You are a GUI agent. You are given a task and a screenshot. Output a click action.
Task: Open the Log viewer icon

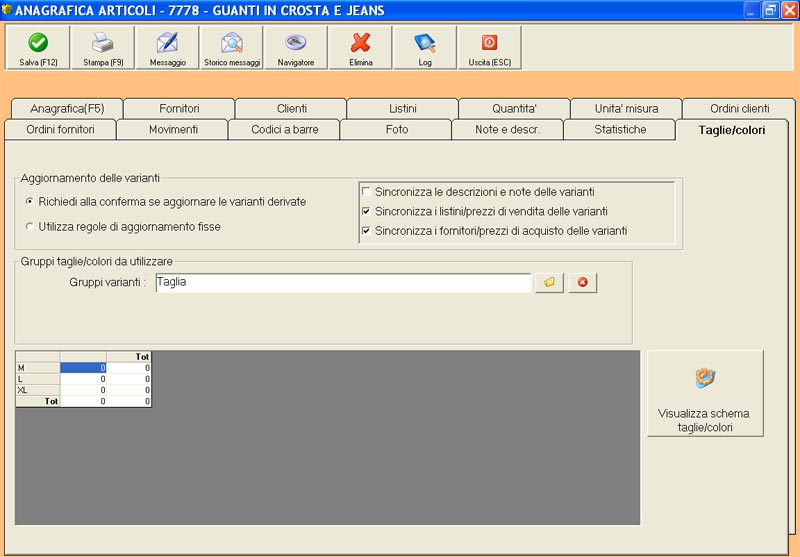tap(425, 44)
